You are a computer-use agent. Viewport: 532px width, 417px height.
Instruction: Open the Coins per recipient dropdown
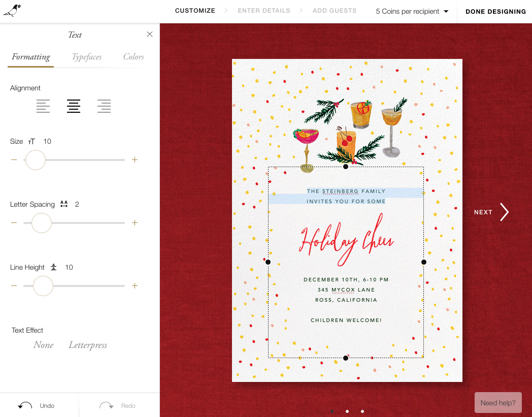(412, 11)
